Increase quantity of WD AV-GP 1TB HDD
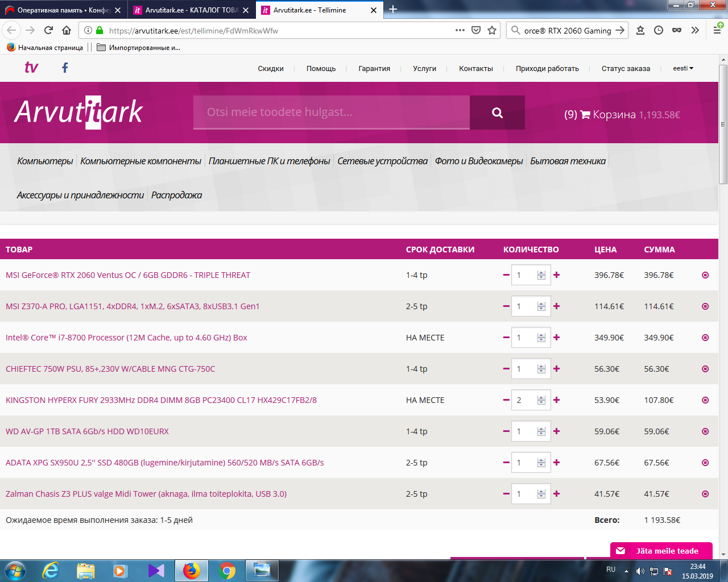 click(556, 431)
